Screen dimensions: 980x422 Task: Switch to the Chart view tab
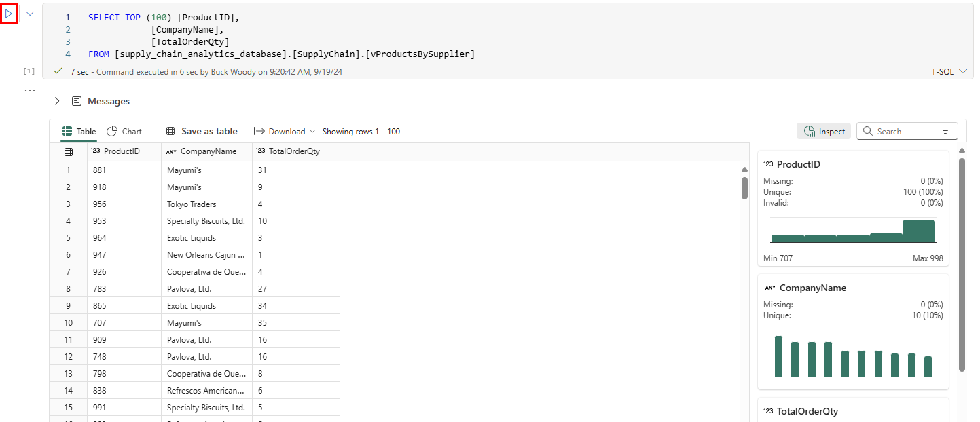[124, 132]
